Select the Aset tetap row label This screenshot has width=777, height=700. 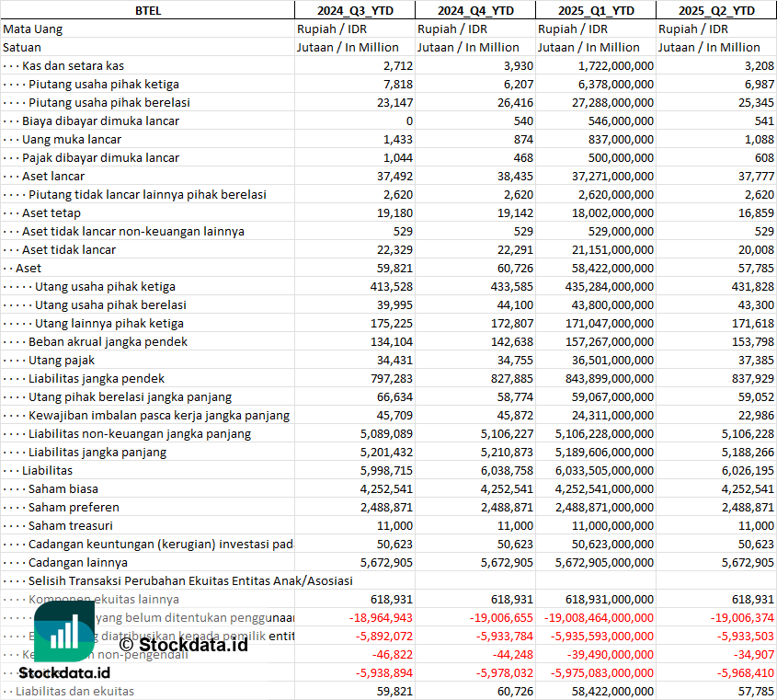pos(51,212)
